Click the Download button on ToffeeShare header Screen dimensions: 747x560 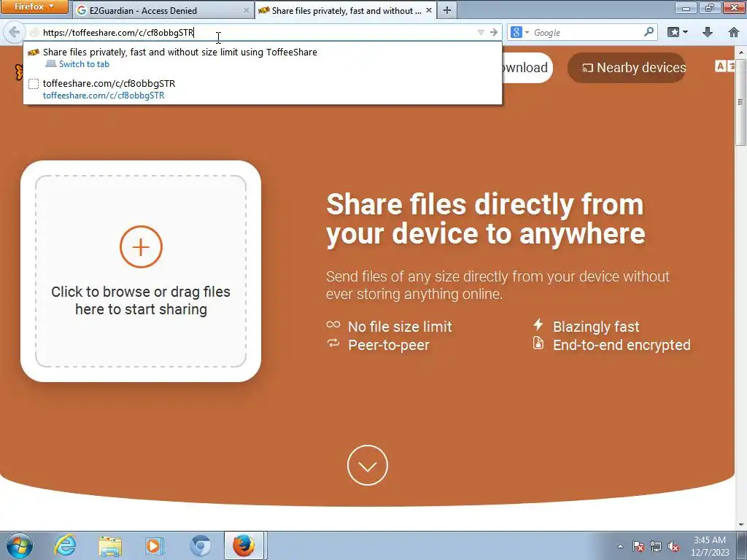coord(526,68)
